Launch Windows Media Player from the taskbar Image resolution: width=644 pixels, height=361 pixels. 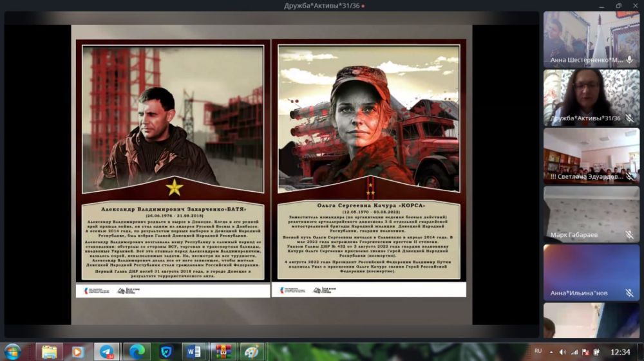77,351
